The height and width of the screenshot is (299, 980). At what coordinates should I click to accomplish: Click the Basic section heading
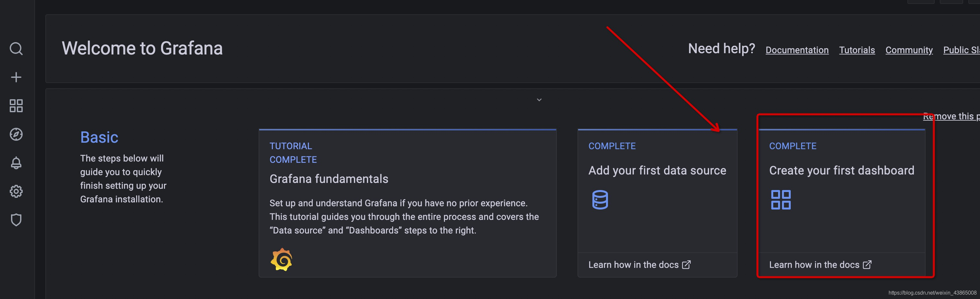click(x=99, y=137)
